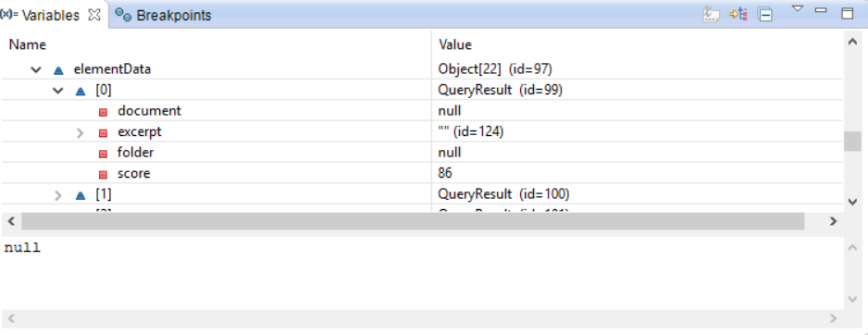Viewport: 868px width, 335px height.
Task: Collapse the [0] array element
Action: click(57, 91)
